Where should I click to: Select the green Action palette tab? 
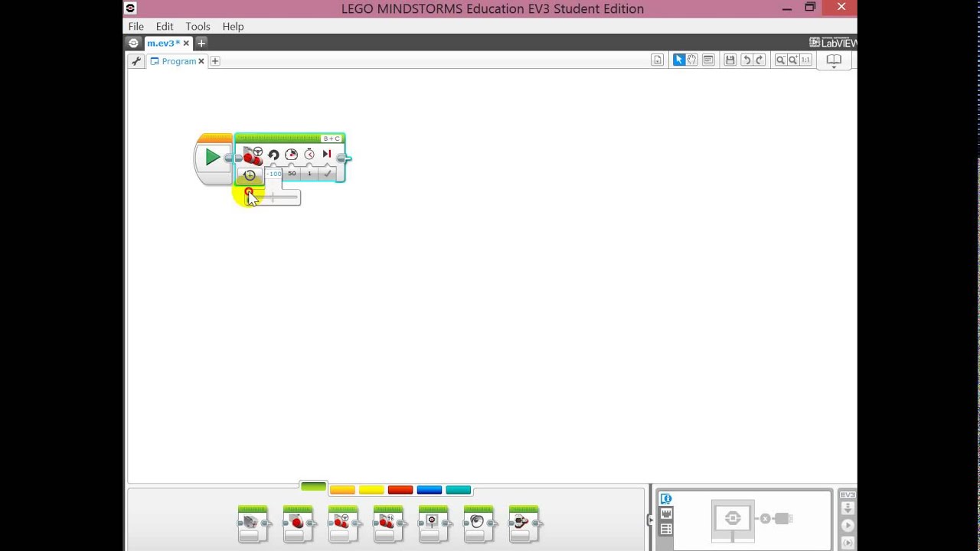pos(313,487)
